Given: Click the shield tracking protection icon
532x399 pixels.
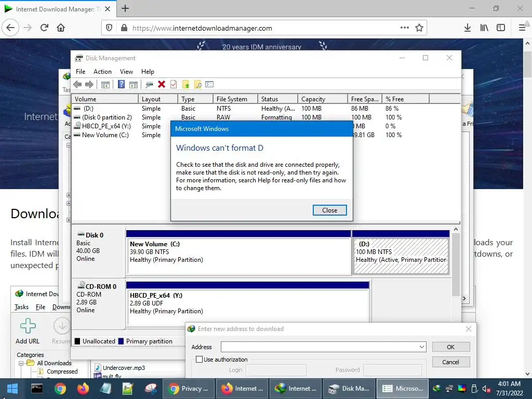Looking at the screenshot, I should pyautogui.click(x=109, y=28).
